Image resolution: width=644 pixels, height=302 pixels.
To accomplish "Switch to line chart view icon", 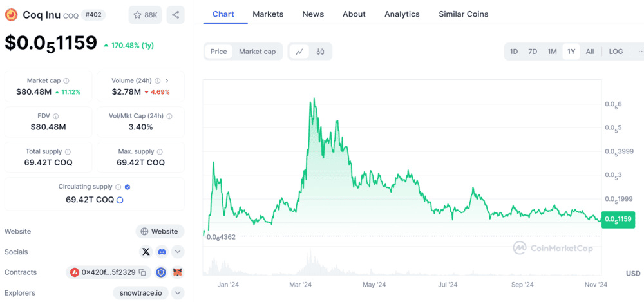I will [x=299, y=52].
